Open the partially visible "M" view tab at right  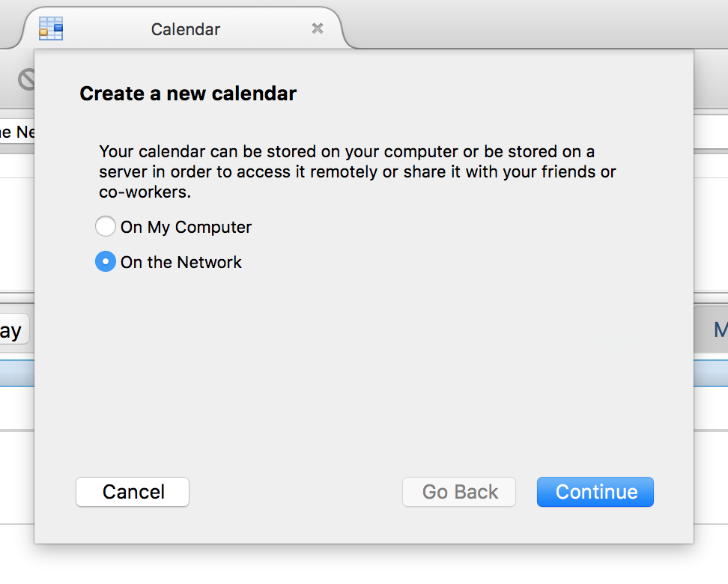click(712, 329)
